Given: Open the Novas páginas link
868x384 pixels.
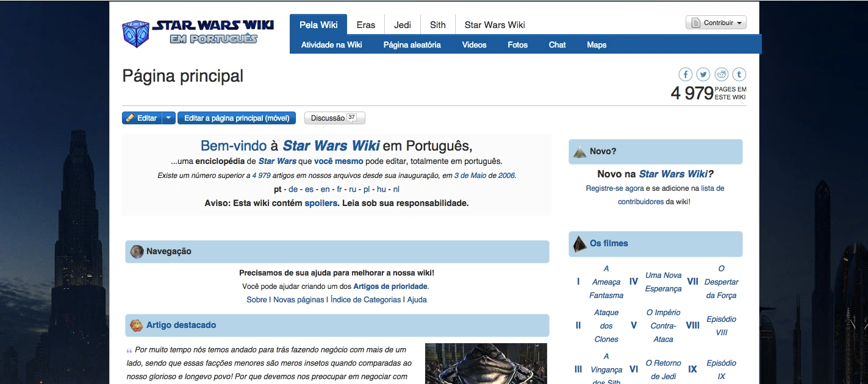Looking at the screenshot, I should (299, 300).
